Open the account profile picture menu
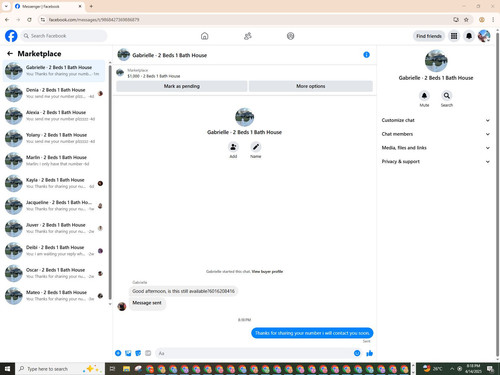Image resolution: width=500 pixels, height=375 pixels. pyautogui.click(x=484, y=36)
